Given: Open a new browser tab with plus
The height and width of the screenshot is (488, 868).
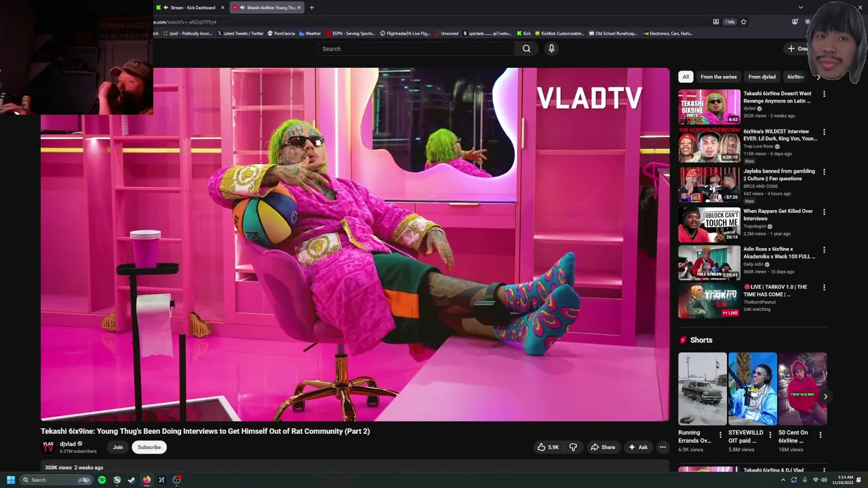Looking at the screenshot, I should (312, 7).
